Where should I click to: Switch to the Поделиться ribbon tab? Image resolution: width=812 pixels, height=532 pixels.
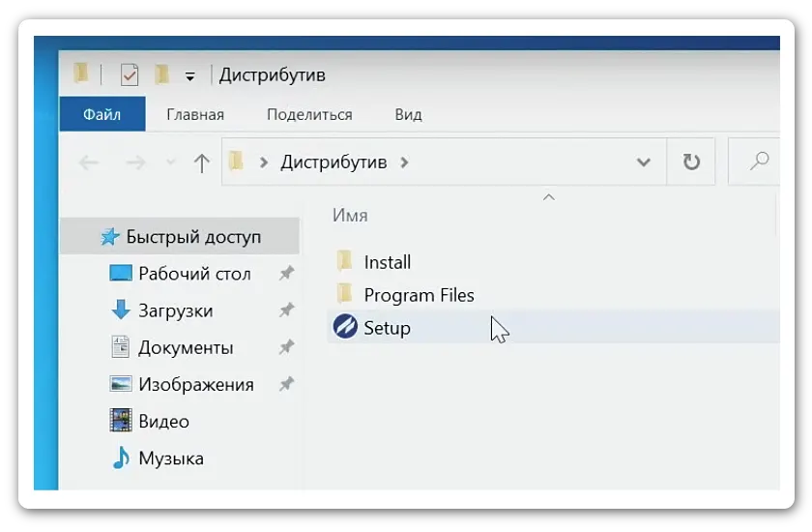tap(309, 114)
